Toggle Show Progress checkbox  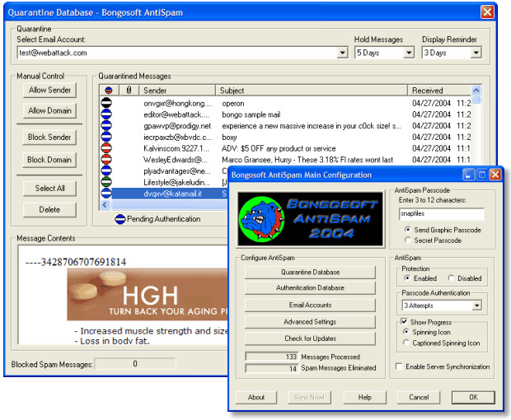pos(404,322)
